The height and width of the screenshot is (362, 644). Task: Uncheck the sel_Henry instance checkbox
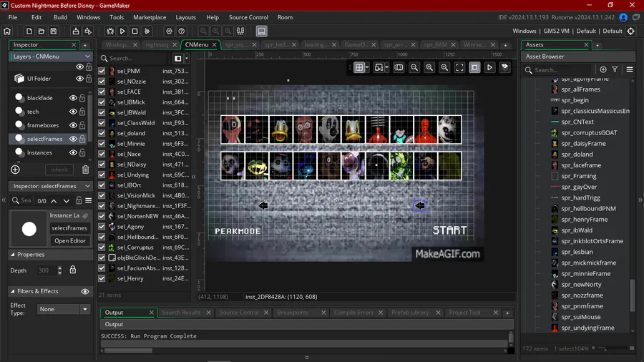pyautogui.click(x=102, y=278)
